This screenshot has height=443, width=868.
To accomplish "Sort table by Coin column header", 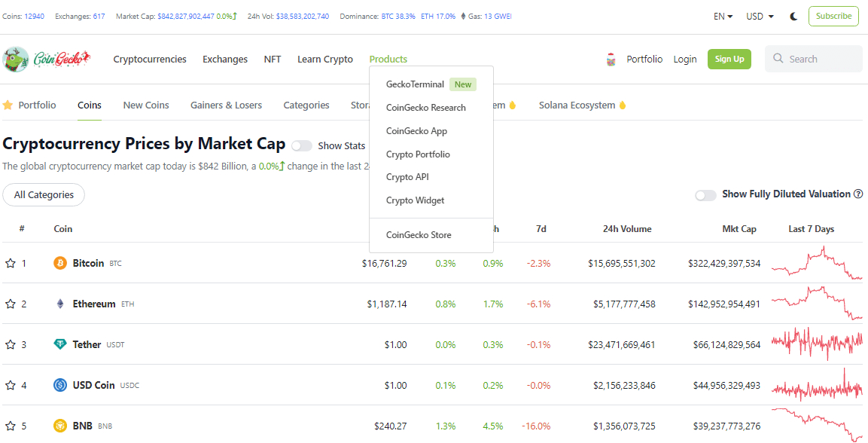I will coord(63,229).
